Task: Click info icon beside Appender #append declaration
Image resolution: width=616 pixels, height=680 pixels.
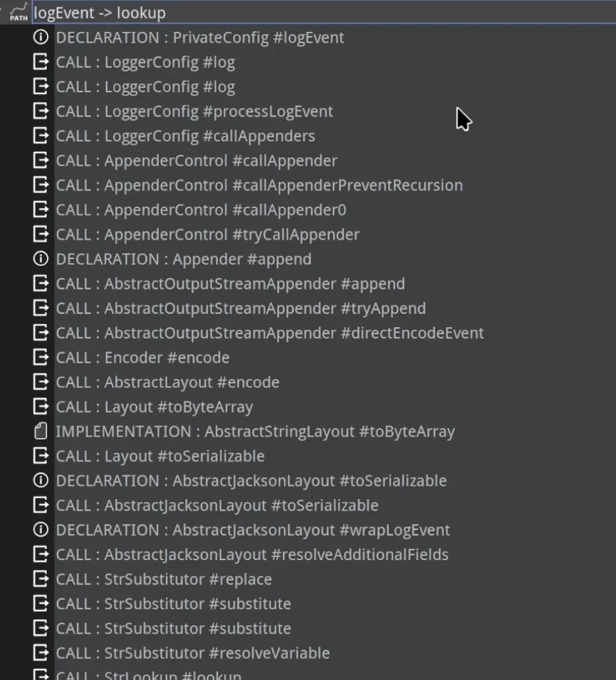Action: 41,259
